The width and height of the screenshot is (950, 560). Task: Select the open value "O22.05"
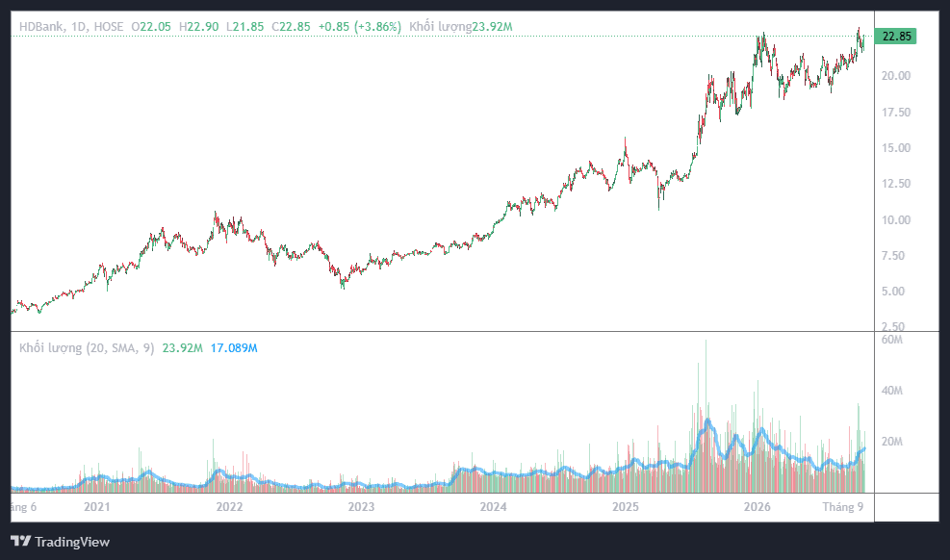[151, 27]
